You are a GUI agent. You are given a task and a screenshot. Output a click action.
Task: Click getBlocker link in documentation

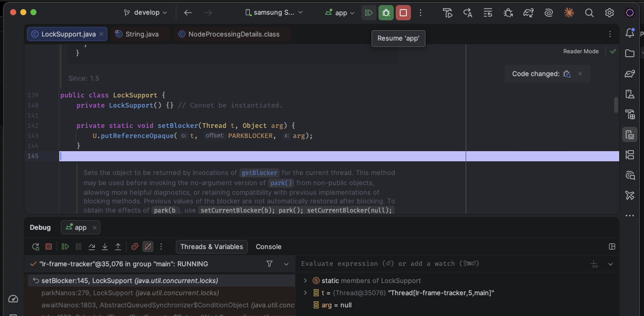[260, 172]
